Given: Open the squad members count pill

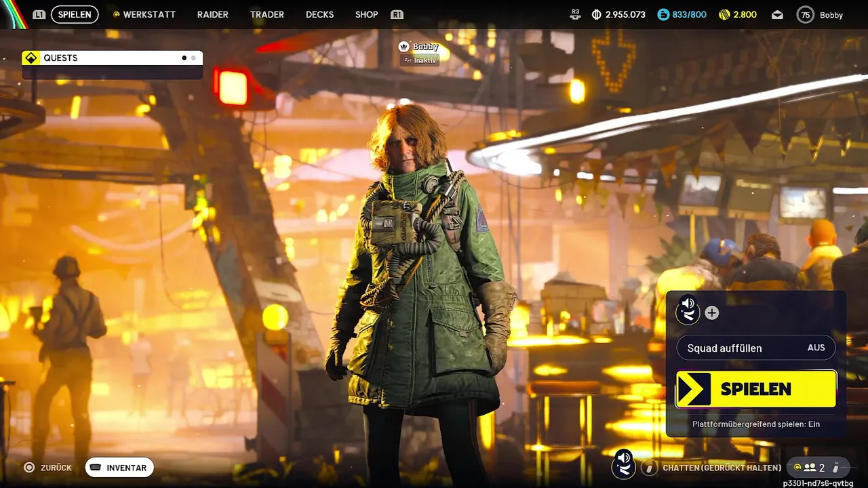Looking at the screenshot, I should [818, 468].
